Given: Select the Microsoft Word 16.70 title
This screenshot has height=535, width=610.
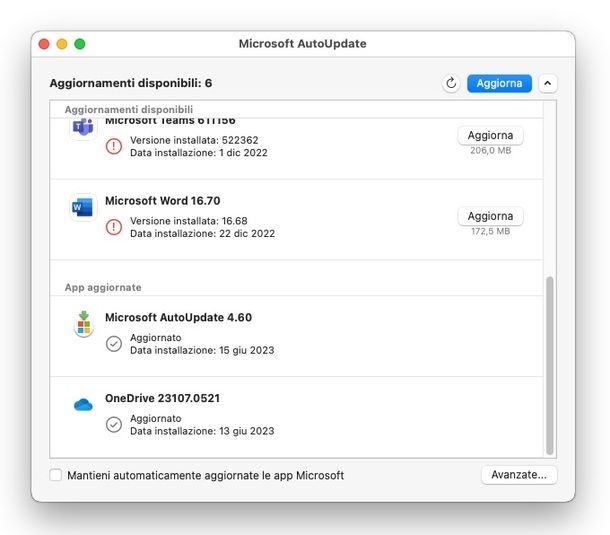Looking at the screenshot, I should (x=163, y=201).
